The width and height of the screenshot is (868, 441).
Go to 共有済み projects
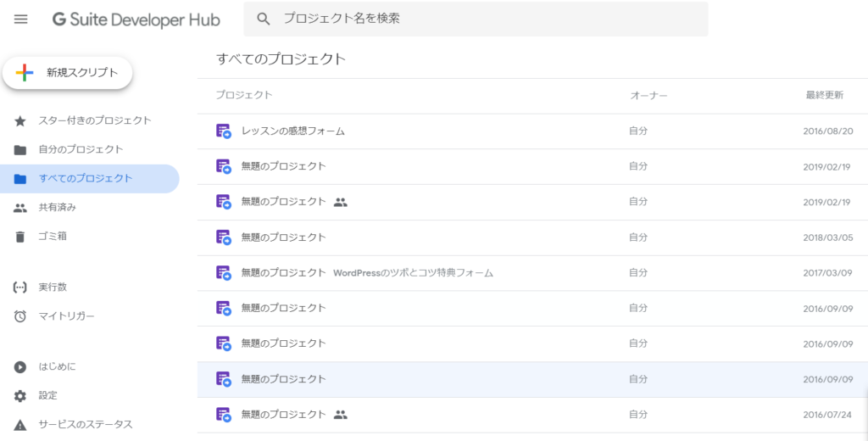pyautogui.click(x=58, y=208)
